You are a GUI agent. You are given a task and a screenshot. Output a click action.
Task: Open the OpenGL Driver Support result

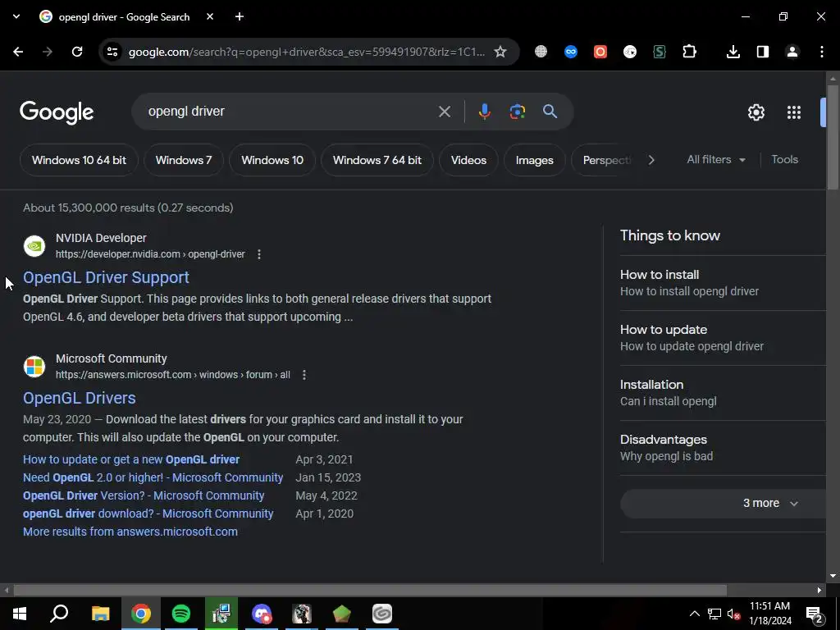click(x=106, y=277)
